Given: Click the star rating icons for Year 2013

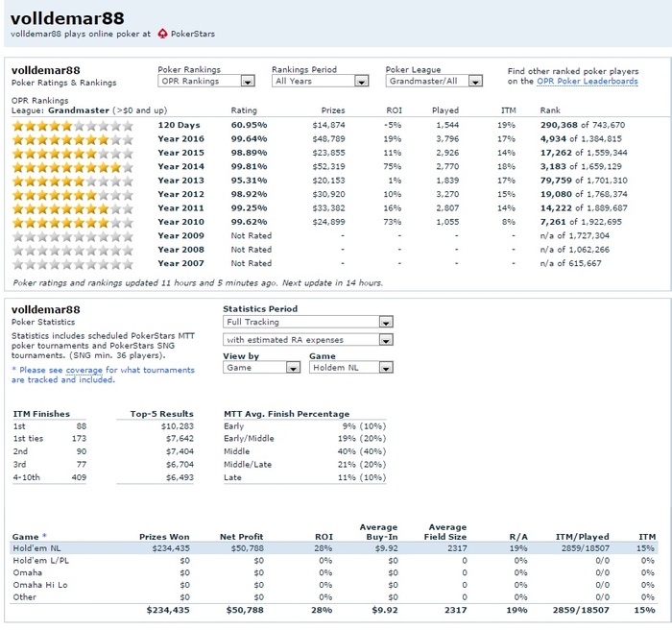Looking at the screenshot, I should point(72,181).
